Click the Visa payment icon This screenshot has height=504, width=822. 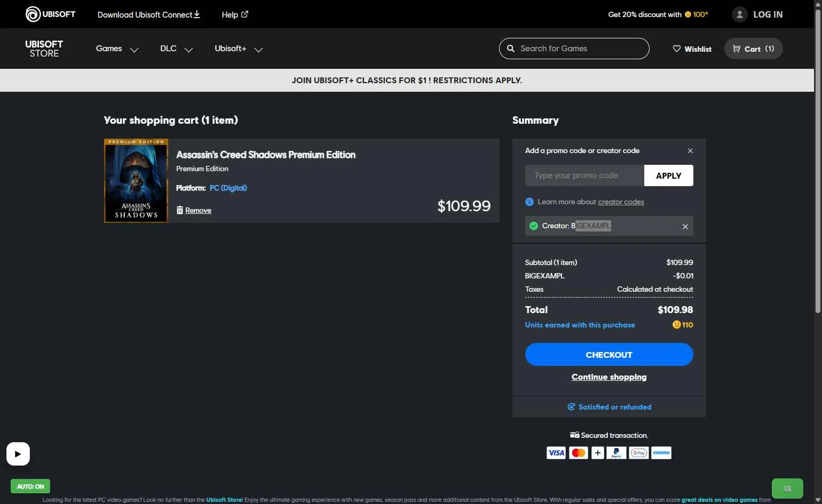(x=556, y=453)
